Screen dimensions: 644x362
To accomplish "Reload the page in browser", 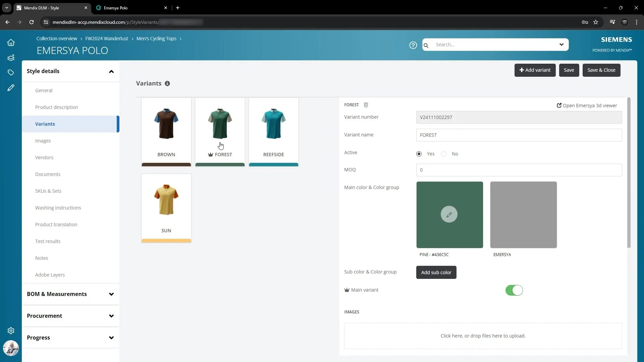I will (x=32, y=22).
